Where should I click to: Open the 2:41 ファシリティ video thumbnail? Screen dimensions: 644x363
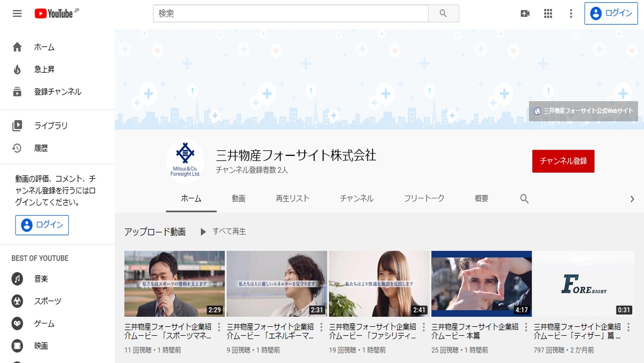(x=379, y=283)
